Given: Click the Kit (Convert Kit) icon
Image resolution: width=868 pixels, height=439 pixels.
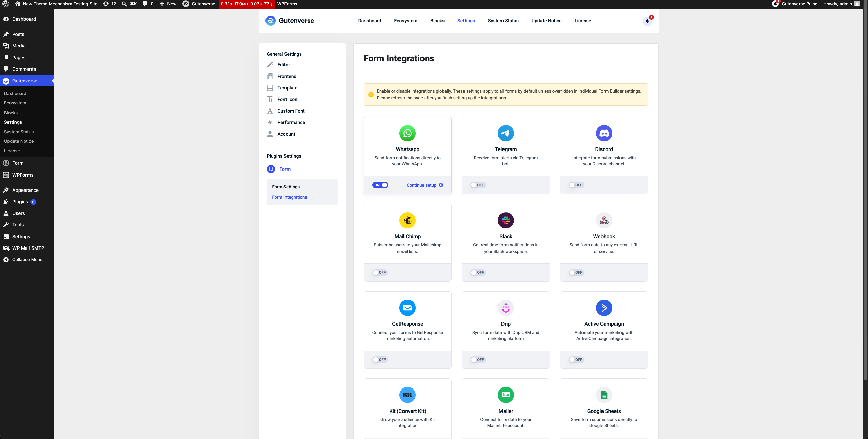Looking at the screenshot, I should point(408,395).
